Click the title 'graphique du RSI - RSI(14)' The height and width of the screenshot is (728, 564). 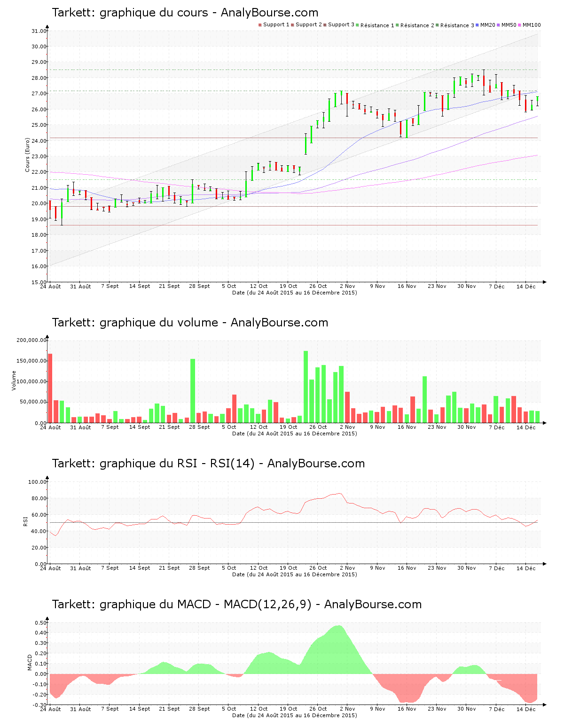pyautogui.click(x=177, y=464)
